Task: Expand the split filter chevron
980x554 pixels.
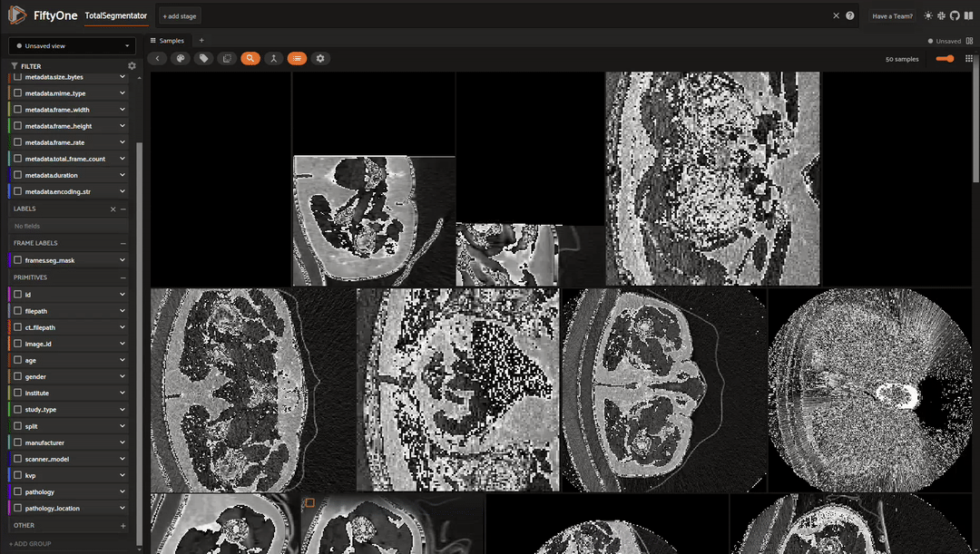Action: [x=122, y=426]
